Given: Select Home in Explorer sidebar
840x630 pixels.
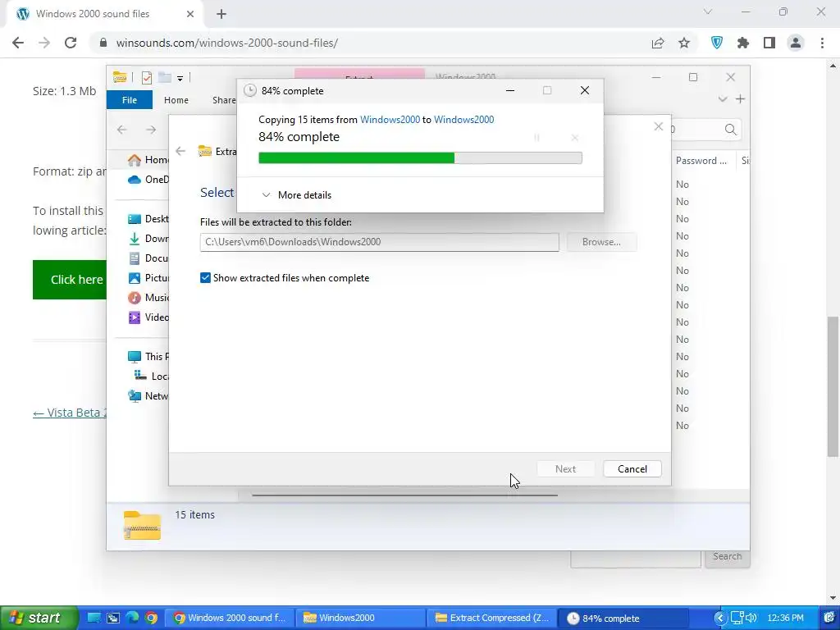Looking at the screenshot, I should click(x=148, y=160).
